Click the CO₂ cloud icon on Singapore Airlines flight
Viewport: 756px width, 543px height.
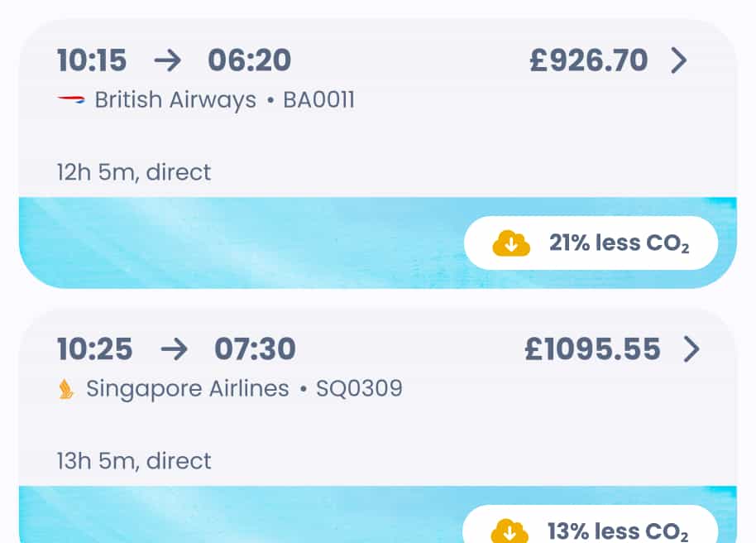(x=510, y=529)
